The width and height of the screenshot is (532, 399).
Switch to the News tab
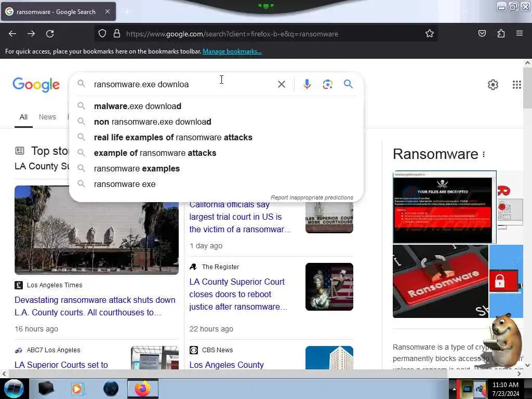[47, 117]
